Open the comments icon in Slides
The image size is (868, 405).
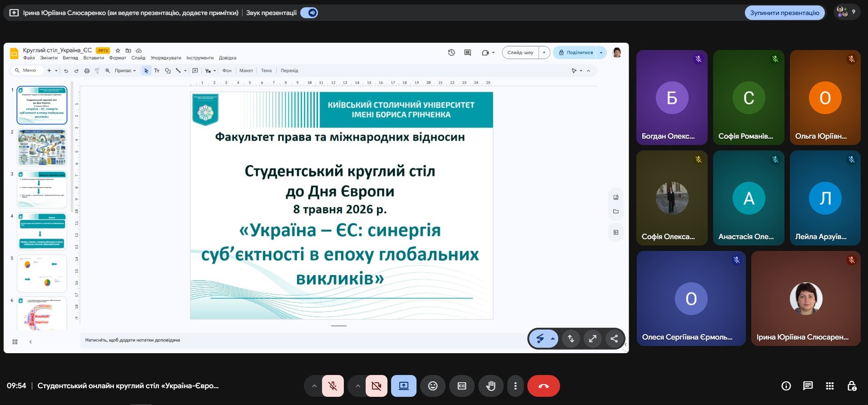pos(467,53)
